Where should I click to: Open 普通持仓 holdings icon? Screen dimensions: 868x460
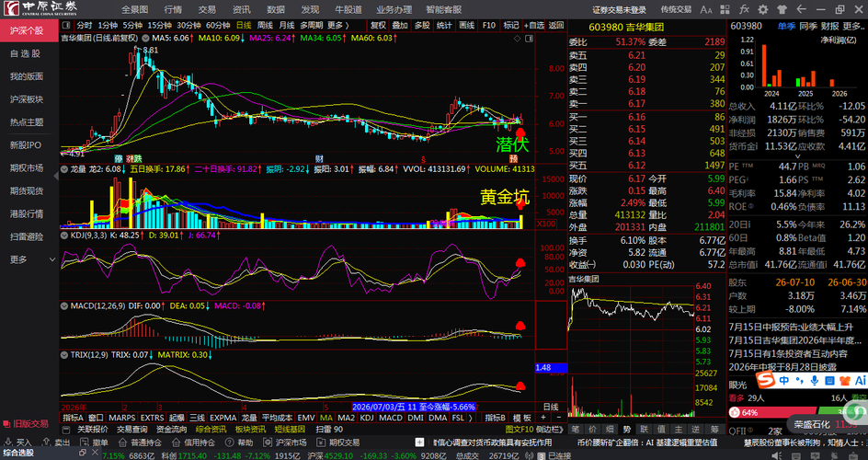[121, 443]
